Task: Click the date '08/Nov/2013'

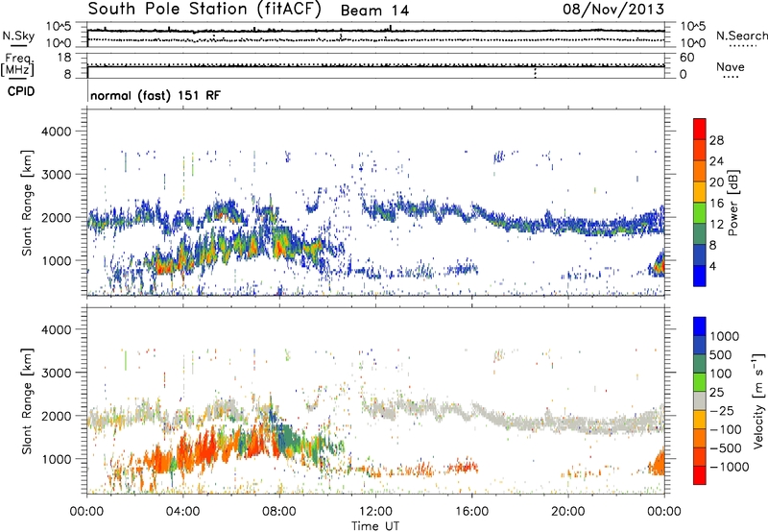Action: click(613, 10)
